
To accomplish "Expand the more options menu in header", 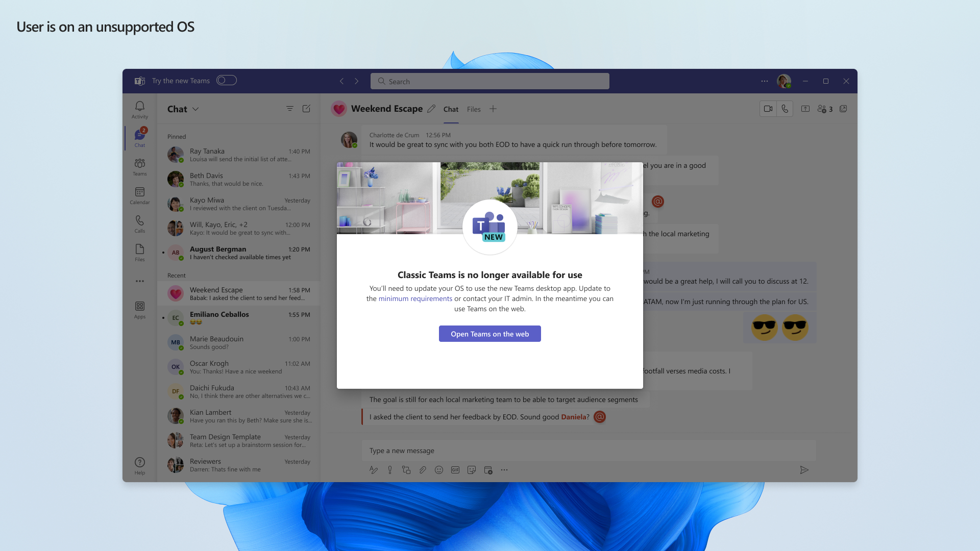I will pos(764,81).
